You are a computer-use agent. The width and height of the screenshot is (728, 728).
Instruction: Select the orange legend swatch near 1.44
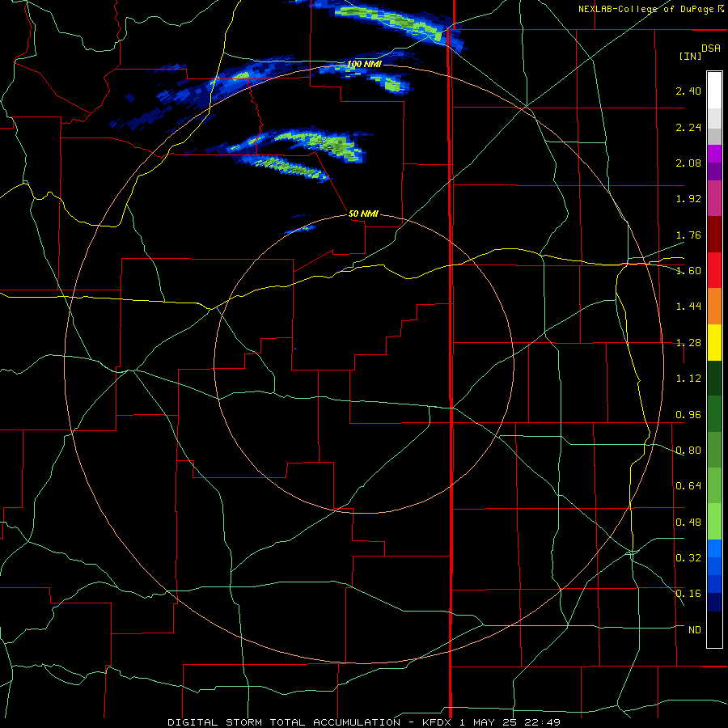714,306
